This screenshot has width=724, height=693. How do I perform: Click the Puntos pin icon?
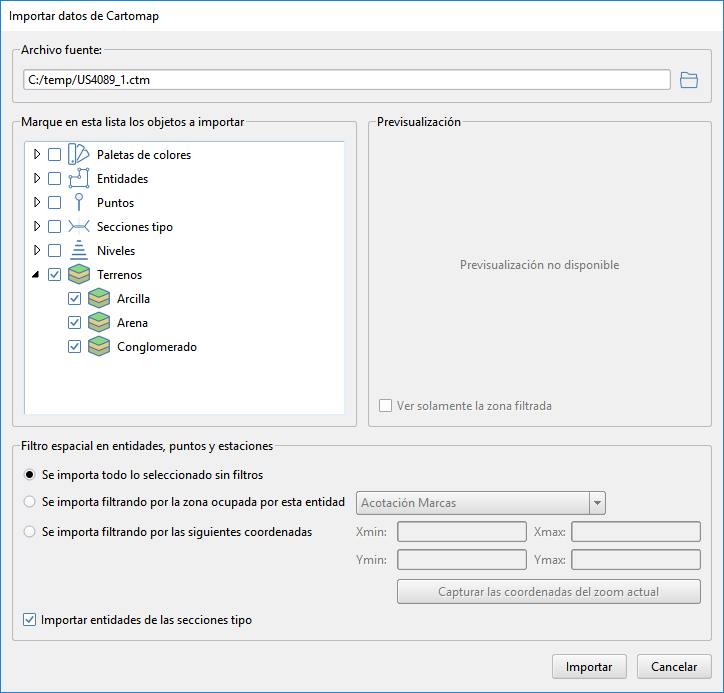coord(78,202)
